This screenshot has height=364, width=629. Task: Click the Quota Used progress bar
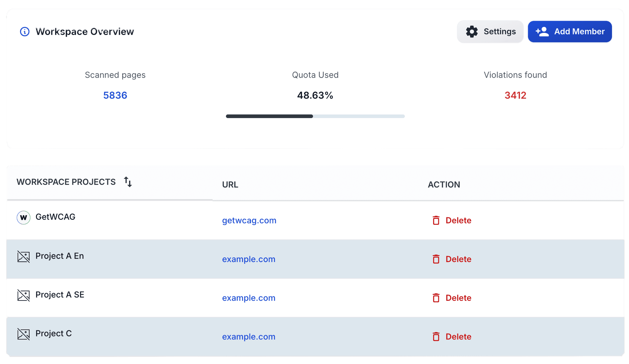(315, 116)
